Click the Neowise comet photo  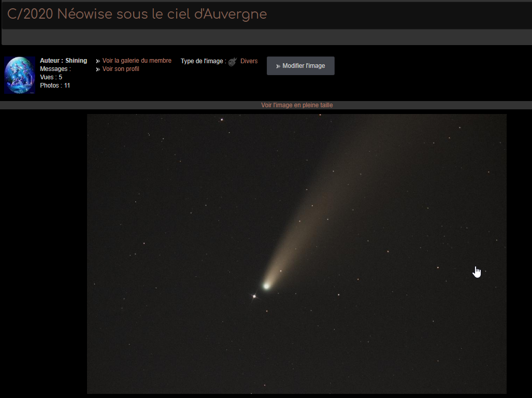[296, 254]
